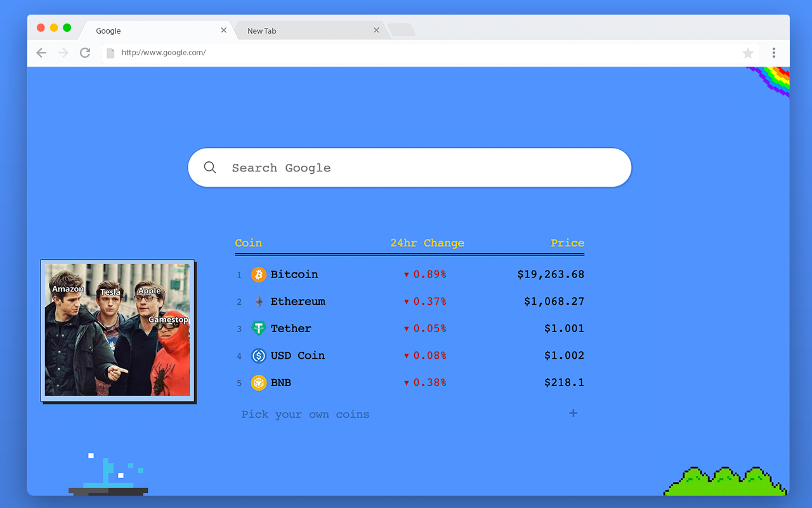This screenshot has height=508, width=812.
Task: Open the browser three-dot menu
Action: tap(774, 53)
